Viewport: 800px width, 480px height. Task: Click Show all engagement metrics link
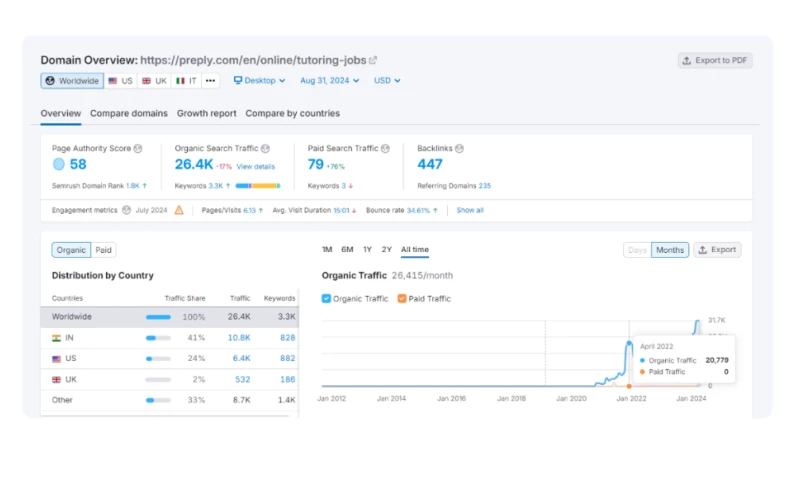click(x=470, y=210)
